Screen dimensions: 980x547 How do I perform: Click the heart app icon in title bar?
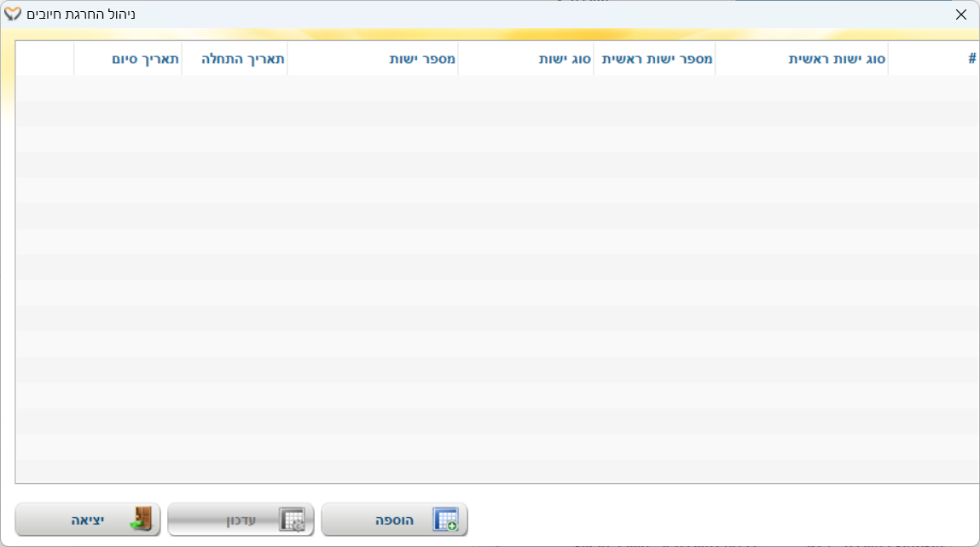(13, 15)
